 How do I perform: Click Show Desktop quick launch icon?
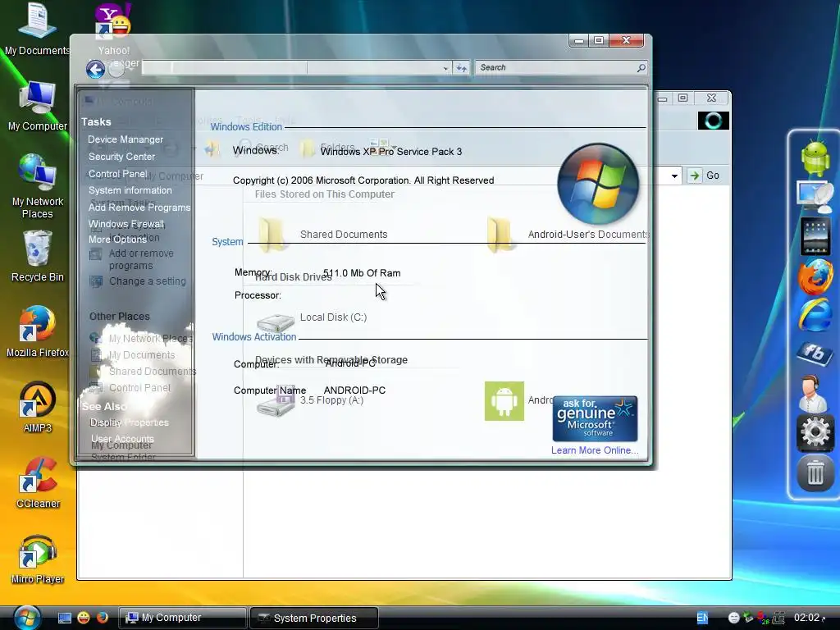pos(64,618)
